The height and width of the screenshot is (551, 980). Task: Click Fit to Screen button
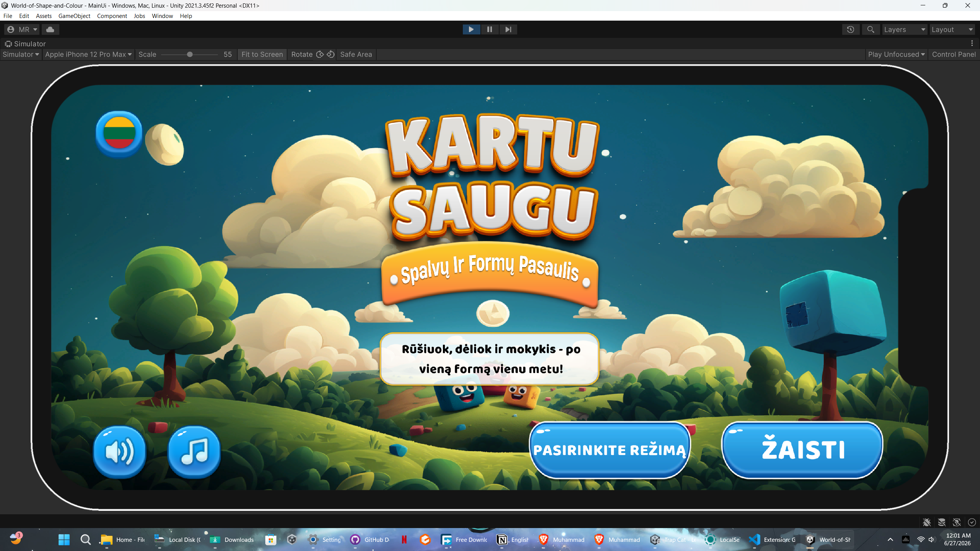tap(262, 54)
